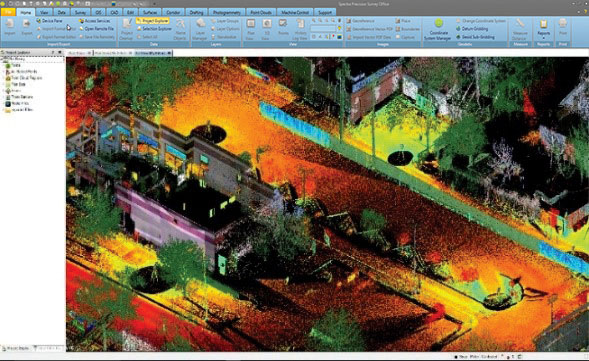Open the 3D View

[x=267, y=29]
